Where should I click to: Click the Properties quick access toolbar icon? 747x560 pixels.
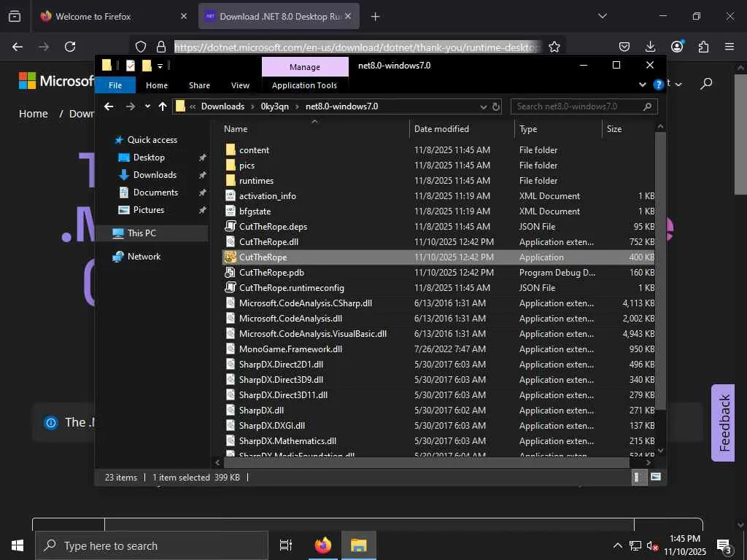click(130, 66)
